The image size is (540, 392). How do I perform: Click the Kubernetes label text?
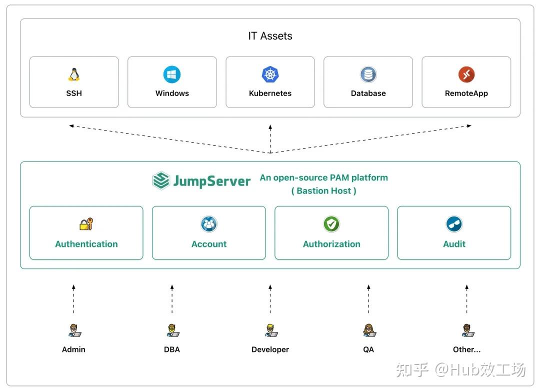[270, 93]
